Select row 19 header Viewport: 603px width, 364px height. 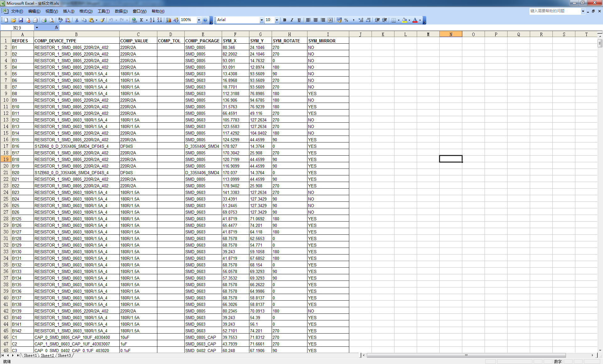pyautogui.click(x=6, y=159)
